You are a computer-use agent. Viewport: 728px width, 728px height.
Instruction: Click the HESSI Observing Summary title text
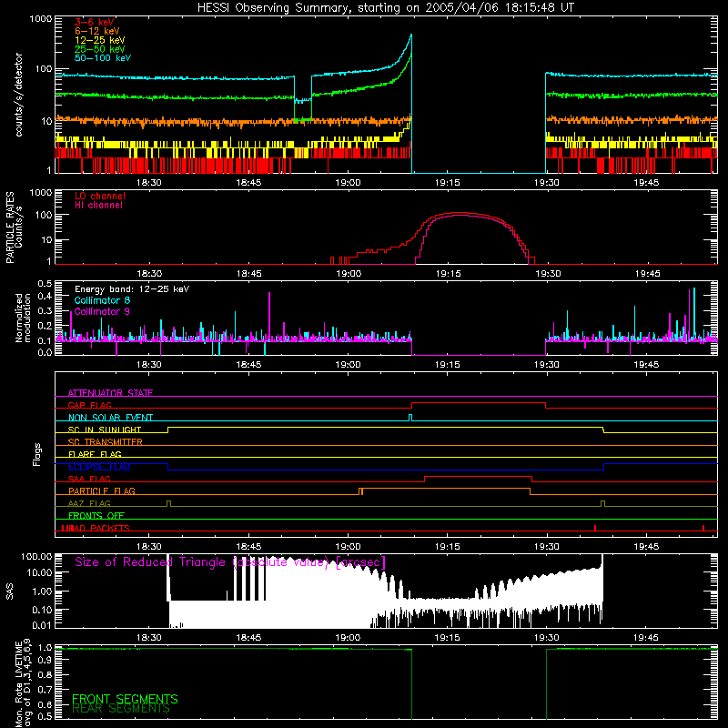click(385, 8)
